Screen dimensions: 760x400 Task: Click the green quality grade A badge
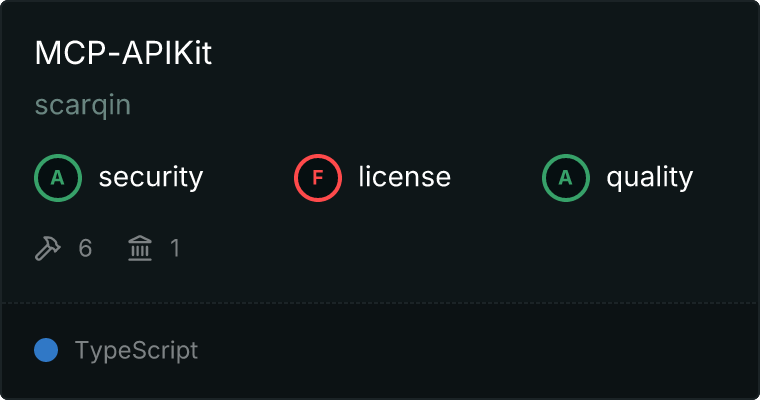pos(566,178)
